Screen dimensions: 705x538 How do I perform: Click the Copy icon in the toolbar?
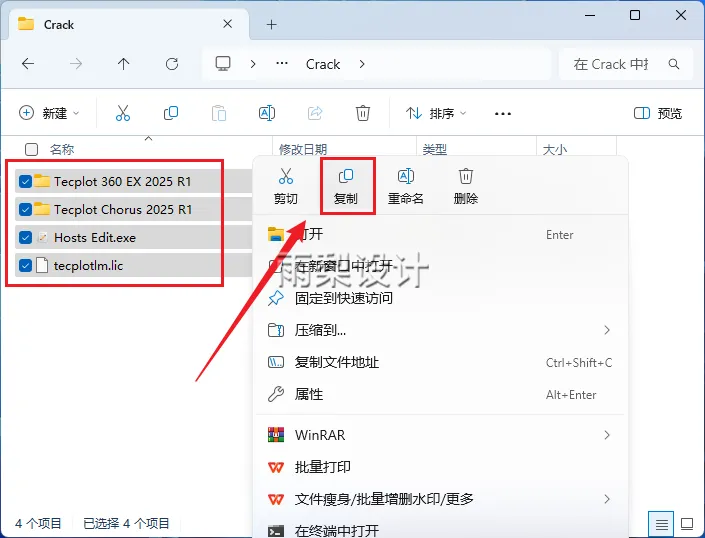(x=171, y=113)
